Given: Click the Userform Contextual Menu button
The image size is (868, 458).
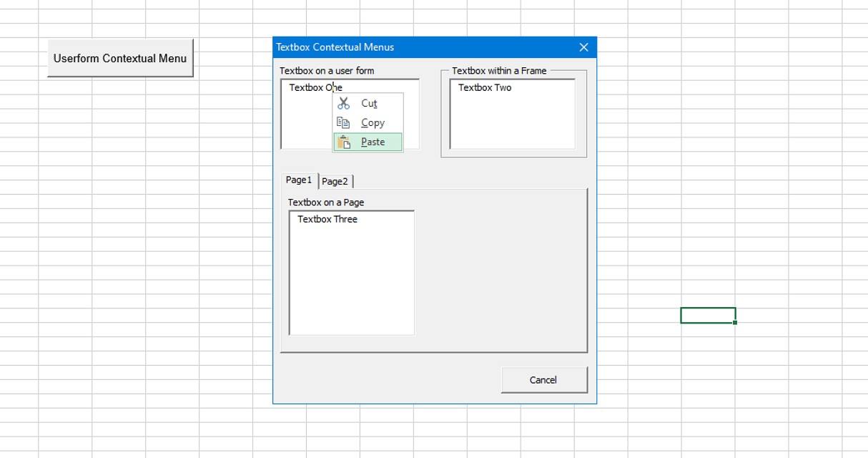Looking at the screenshot, I should point(120,58).
